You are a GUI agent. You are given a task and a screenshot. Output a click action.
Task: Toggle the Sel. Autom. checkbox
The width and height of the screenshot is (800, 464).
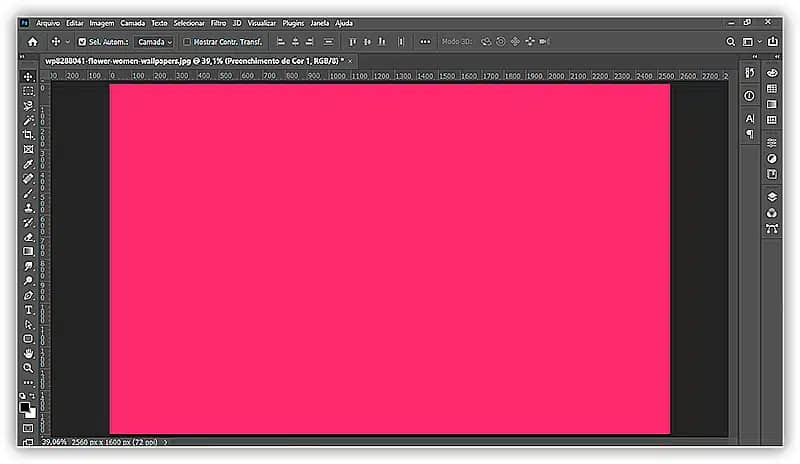(82, 42)
